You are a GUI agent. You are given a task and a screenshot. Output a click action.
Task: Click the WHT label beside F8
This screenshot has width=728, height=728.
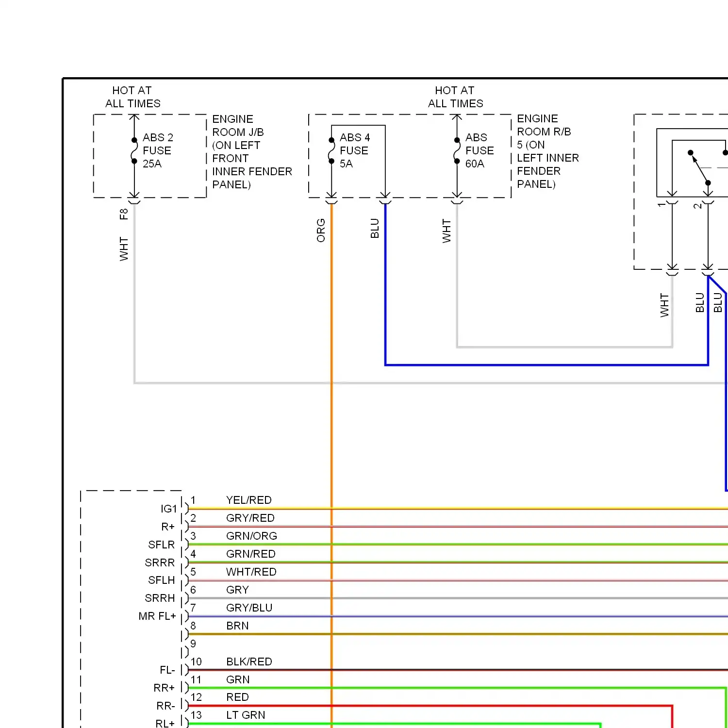pyautogui.click(x=124, y=249)
